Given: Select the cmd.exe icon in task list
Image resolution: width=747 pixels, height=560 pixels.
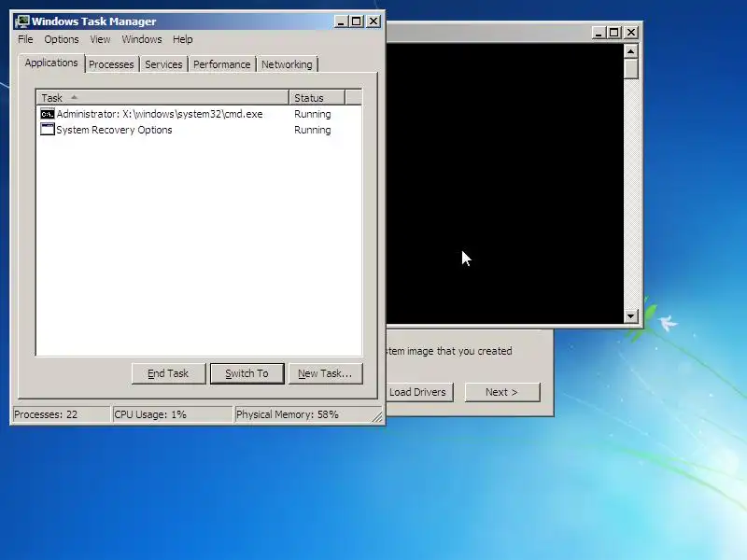Looking at the screenshot, I should [x=48, y=114].
